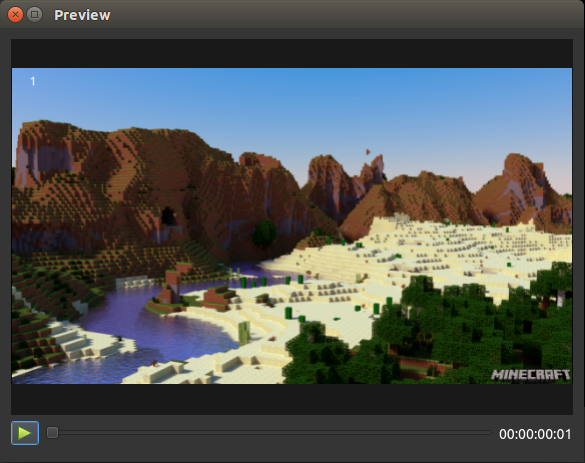Click the top black letterbox bar
The width and height of the screenshot is (585, 463).
click(292, 53)
